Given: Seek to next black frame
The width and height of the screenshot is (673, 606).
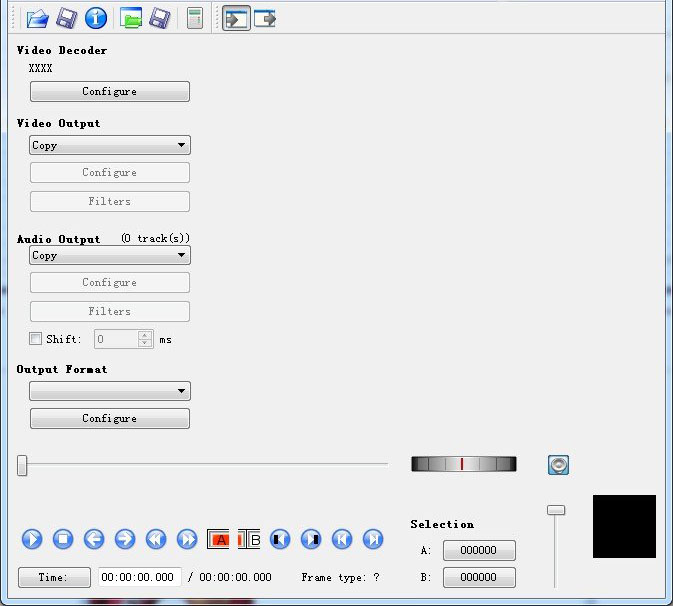Looking at the screenshot, I should pyautogui.click(x=311, y=539).
